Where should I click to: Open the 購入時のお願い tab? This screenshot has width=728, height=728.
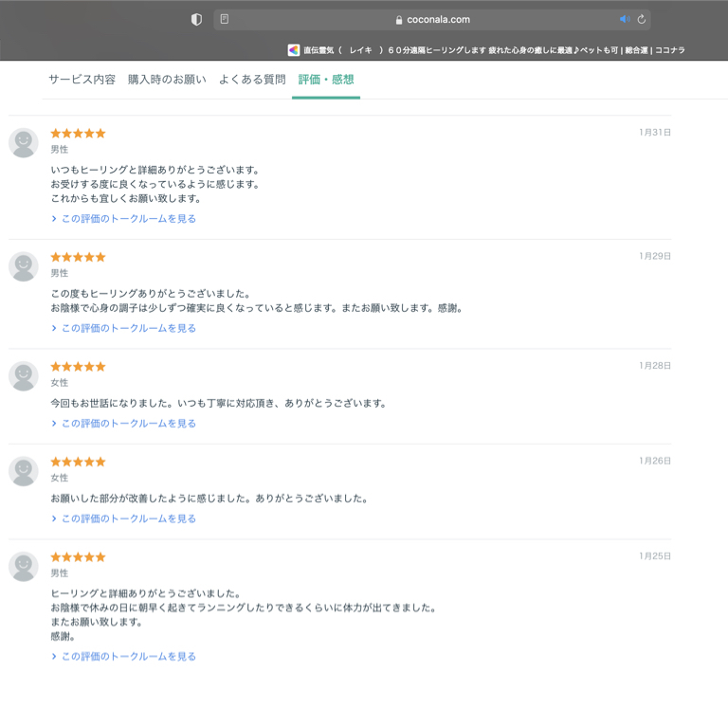coord(167,80)
